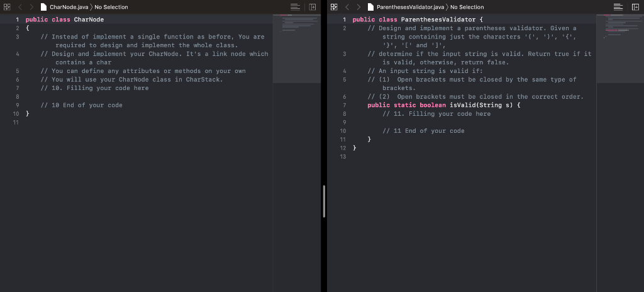644x292 pixels.
Task: Click the split divider handle between editors
Action: point(324,201)
